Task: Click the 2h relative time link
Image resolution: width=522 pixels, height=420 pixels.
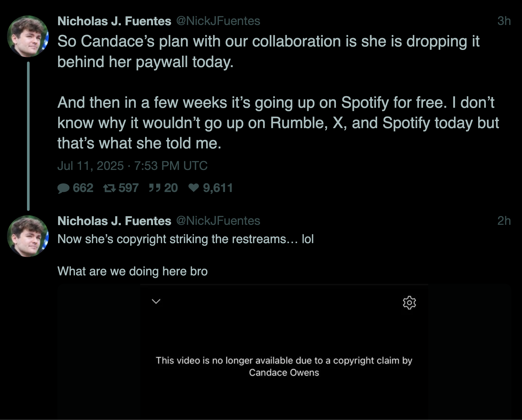Action: coord(504,221)
